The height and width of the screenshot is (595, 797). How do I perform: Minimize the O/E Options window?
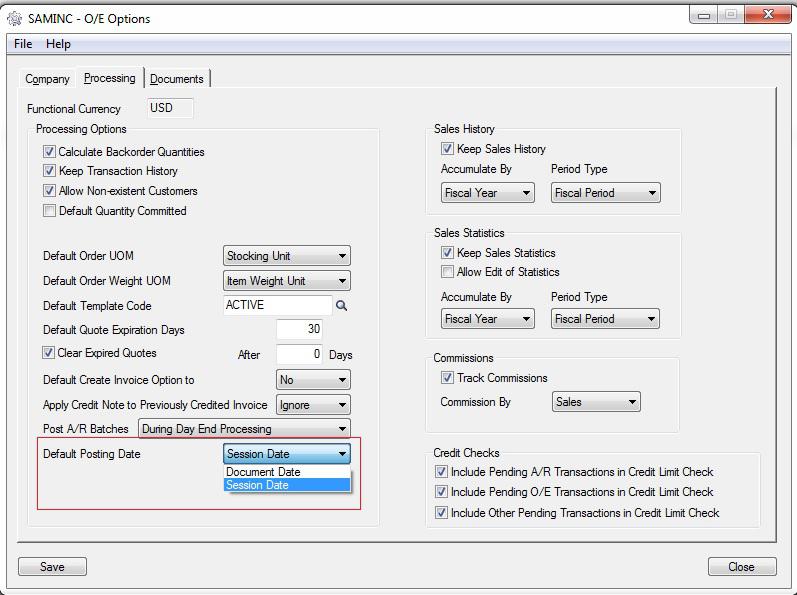[704, 15]
